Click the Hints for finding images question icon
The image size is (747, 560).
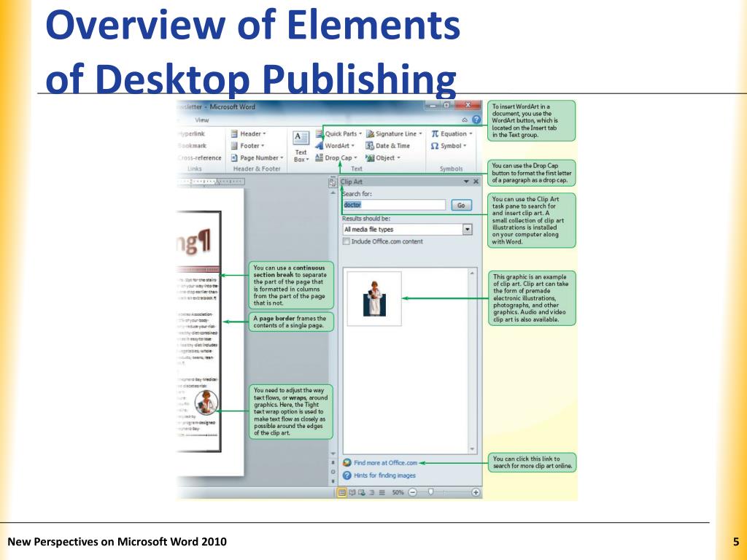click(x=347, y=475)
